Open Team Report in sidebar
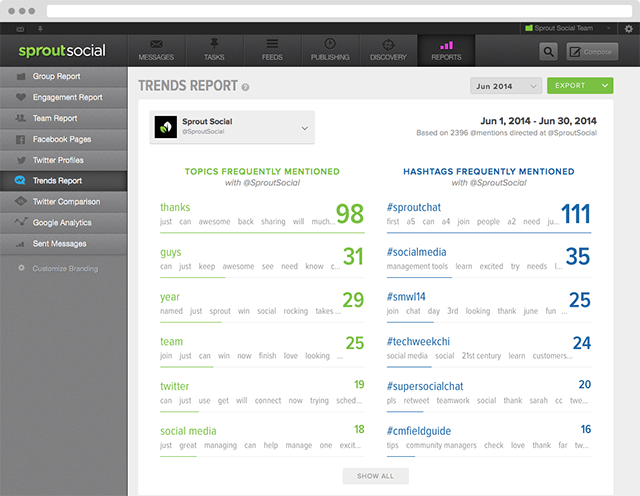Image resolution: width=640 pixels, height=496 pixels. [64, 118]
